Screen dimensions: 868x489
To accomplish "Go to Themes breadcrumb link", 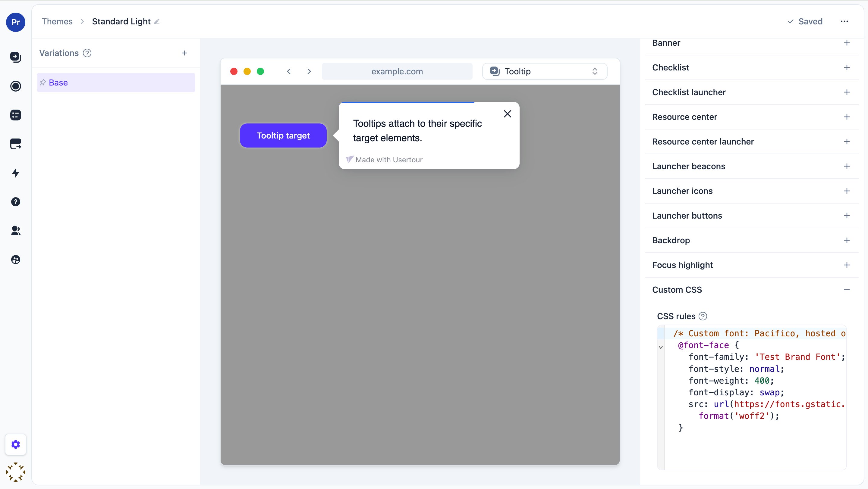I will (57, 22).
